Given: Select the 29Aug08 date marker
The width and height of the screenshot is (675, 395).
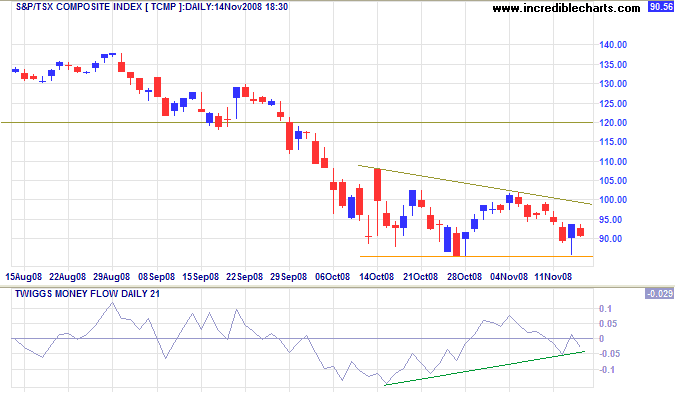Looking at the screenshot, I should click(x=111, y=277).
